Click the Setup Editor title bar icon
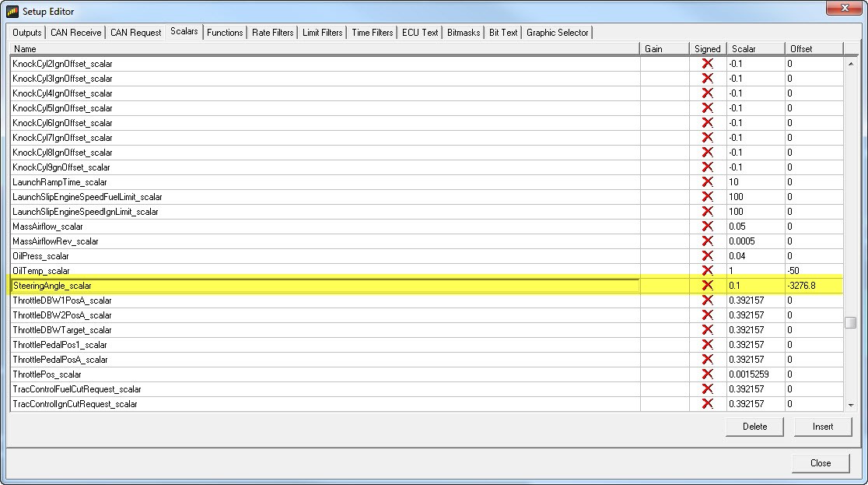Viewport: 868px width, 485px height. tap(12, 11)
